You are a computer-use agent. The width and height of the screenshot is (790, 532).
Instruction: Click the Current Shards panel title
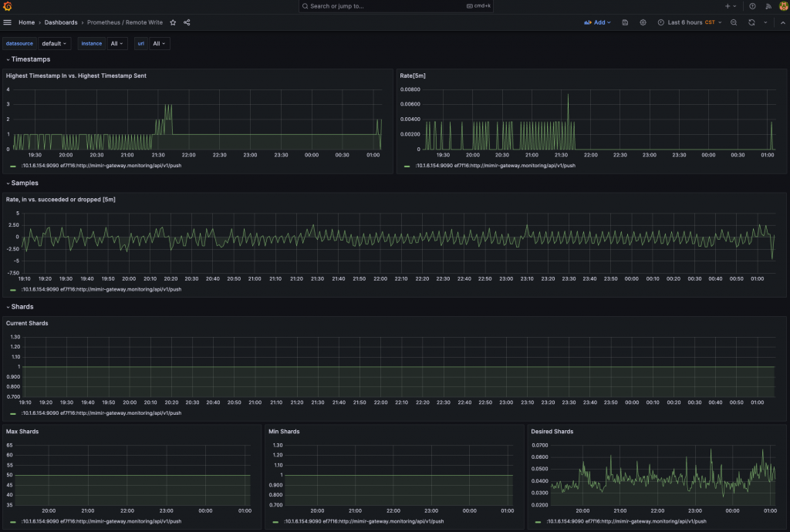[x=27, y=323]
